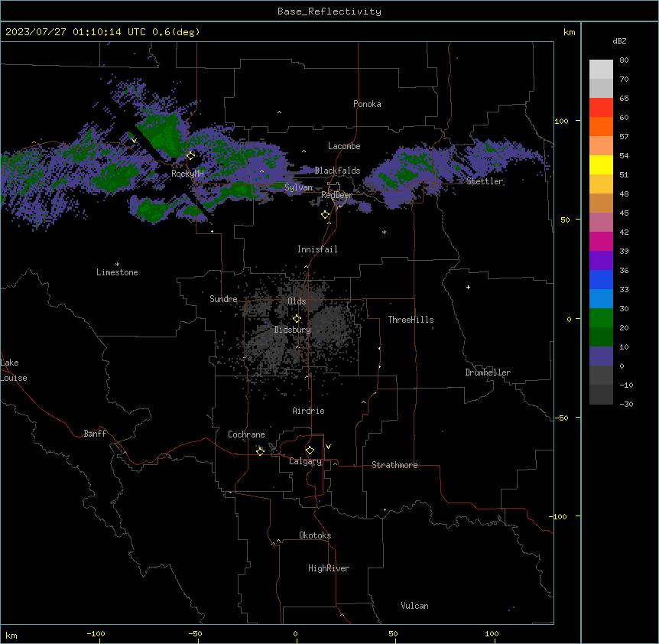Screen dimensions: 659x644
Task: Click the green echo cell northwest of RockyMH
Action: point(163,132)
